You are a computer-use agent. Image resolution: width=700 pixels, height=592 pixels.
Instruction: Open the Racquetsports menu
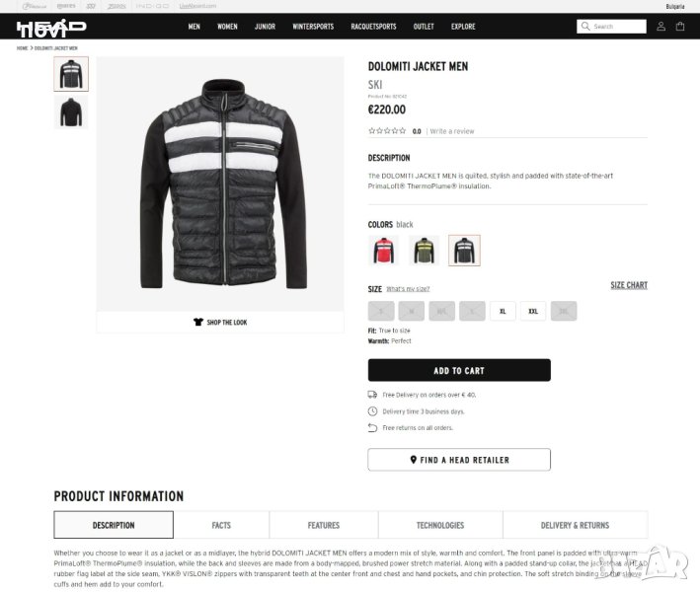click(x=373, y=27)
